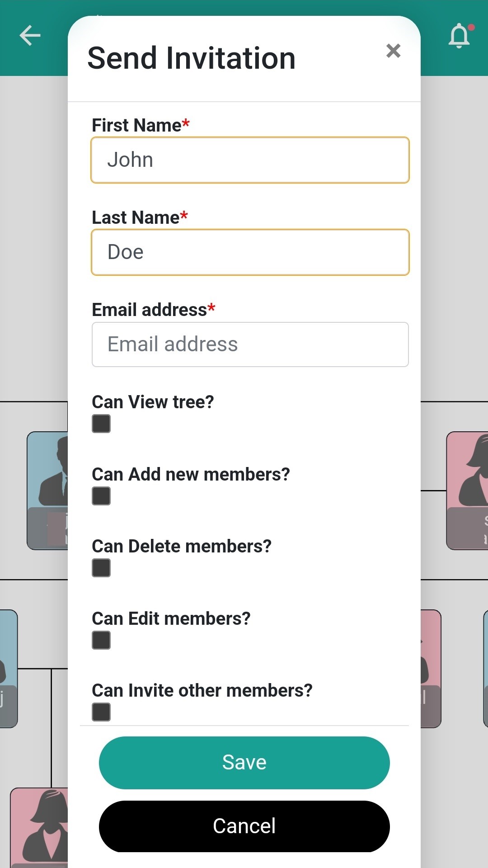Enable the Can View tree checkbox
The height and width of the screenshot is (868, 488).
101,424
